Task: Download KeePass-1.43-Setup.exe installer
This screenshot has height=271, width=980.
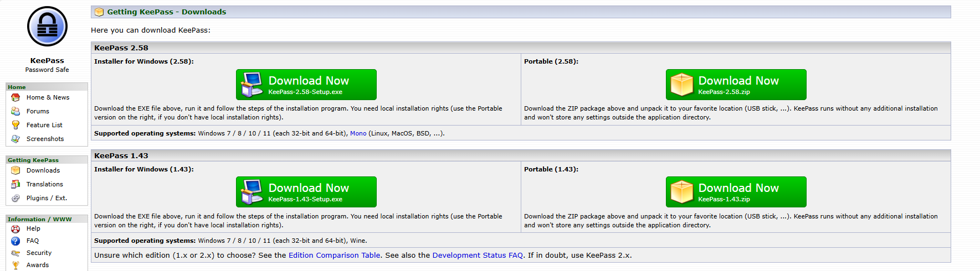Action: point(306,192)
